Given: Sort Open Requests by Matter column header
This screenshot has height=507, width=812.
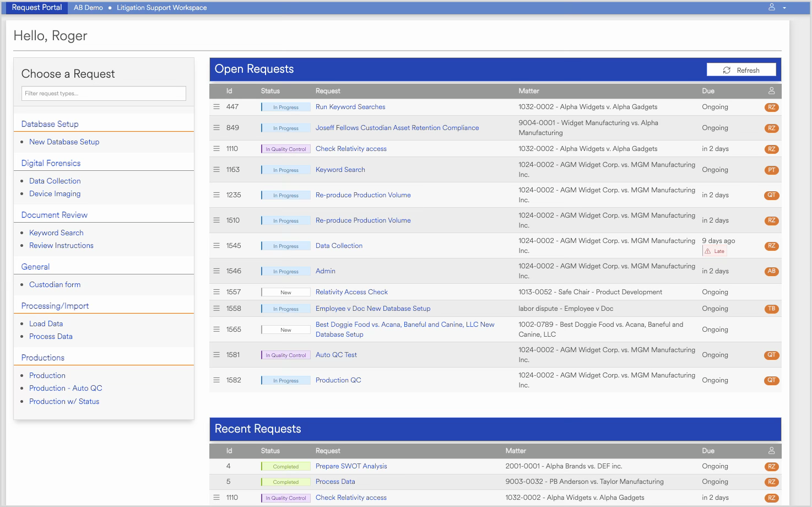Looking at the screenshot, I should (528, 91).
